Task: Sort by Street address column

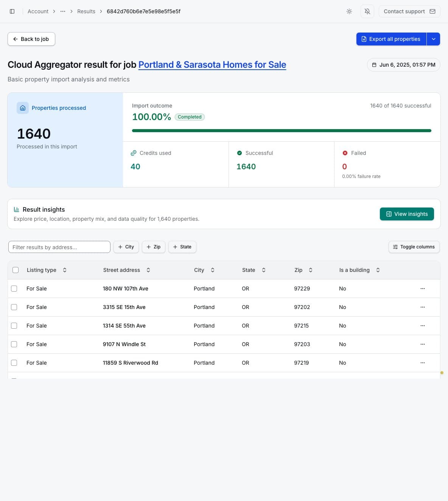Action: [x=127, y=270]
